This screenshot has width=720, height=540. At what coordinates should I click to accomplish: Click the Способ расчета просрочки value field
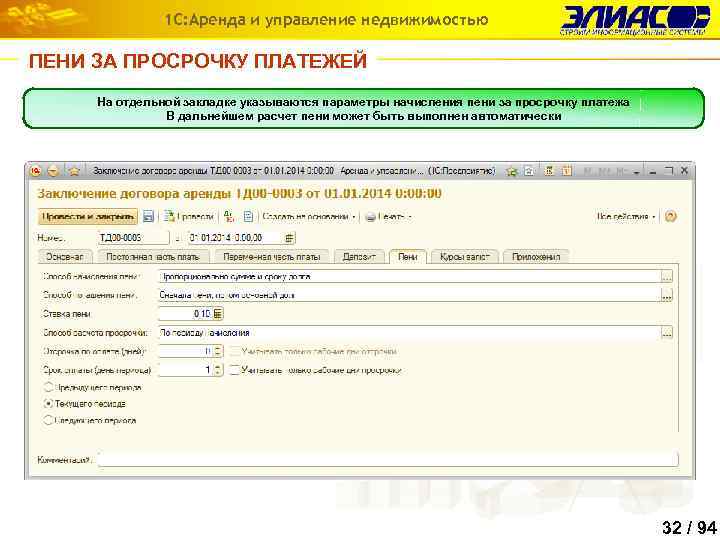pyautogui.click(x=410, y=332)
